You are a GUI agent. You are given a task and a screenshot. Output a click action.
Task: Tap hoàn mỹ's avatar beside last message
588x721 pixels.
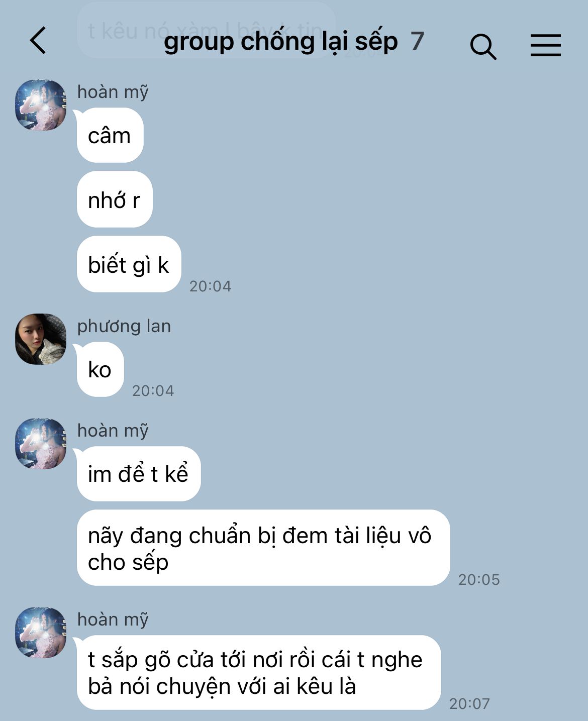click(41, 633)
